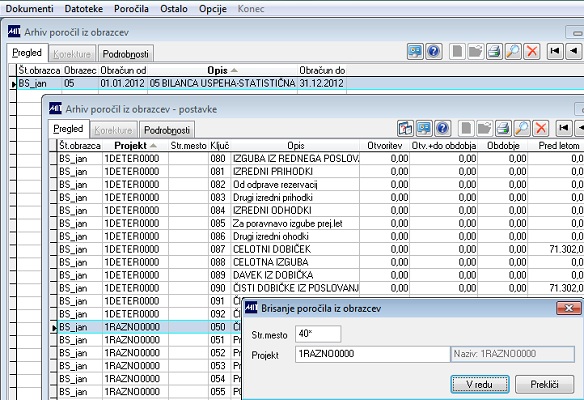The width and height of the screenshot is (584, 400).
Task: Click the documents question icon in the postavke toolbar
Action: [405, 128]
